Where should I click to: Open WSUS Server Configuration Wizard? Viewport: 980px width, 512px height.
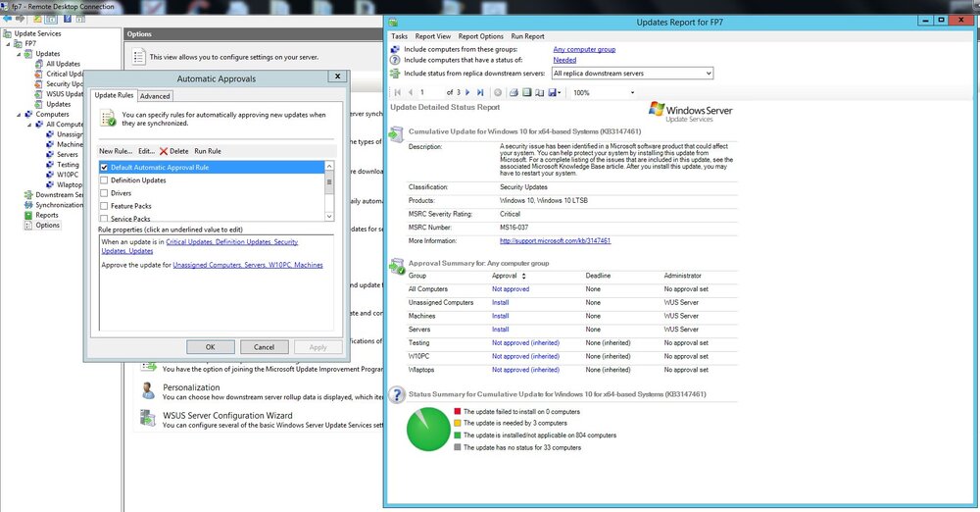click(227, 416)
